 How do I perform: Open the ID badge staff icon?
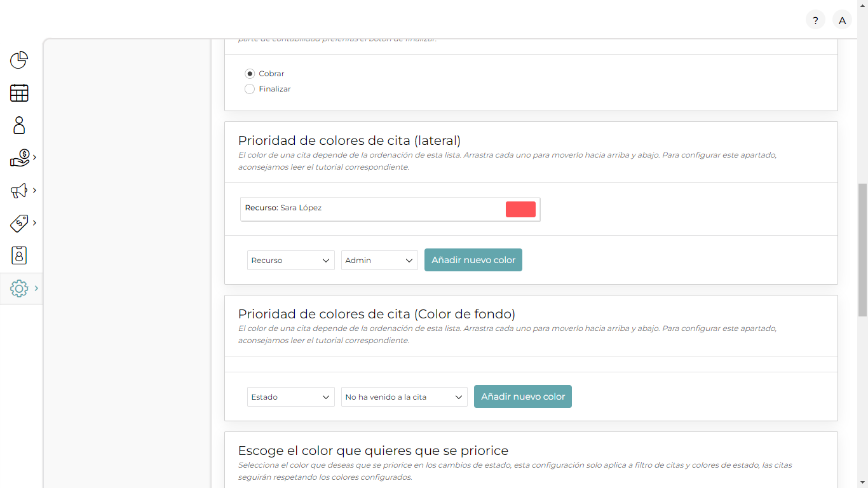coord(19,255)
